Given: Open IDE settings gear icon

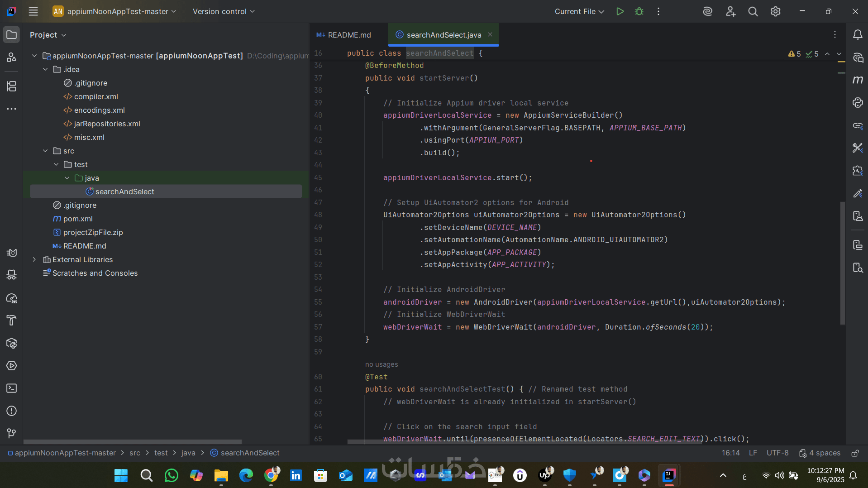Looking at the screenshot, I should 775,11.
